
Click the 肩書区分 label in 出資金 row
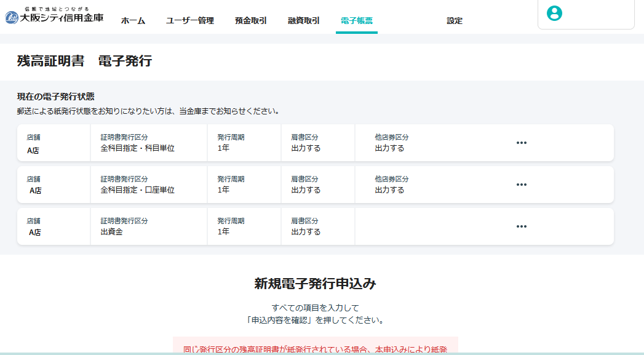click(x=304, y=221)
